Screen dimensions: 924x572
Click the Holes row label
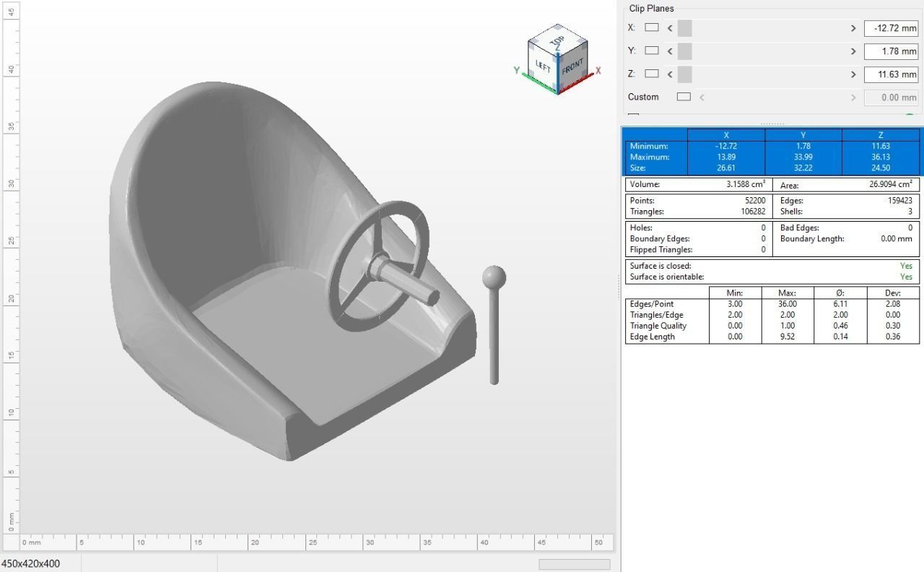click(642, 227)
